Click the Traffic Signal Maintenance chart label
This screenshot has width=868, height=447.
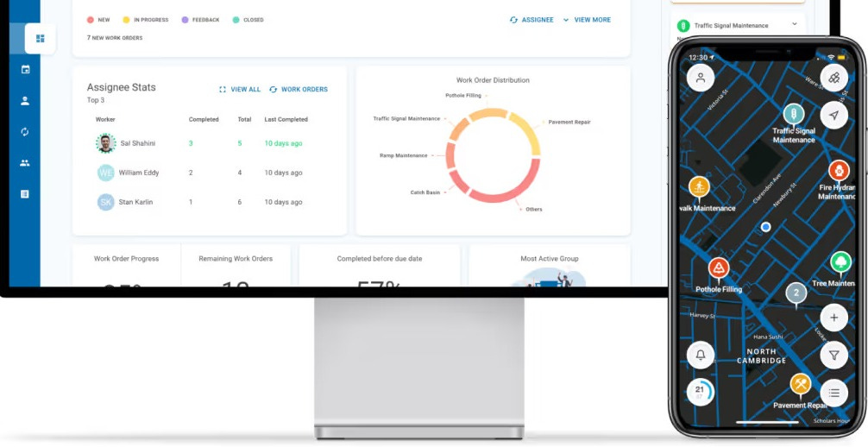(x=407, y=118)
